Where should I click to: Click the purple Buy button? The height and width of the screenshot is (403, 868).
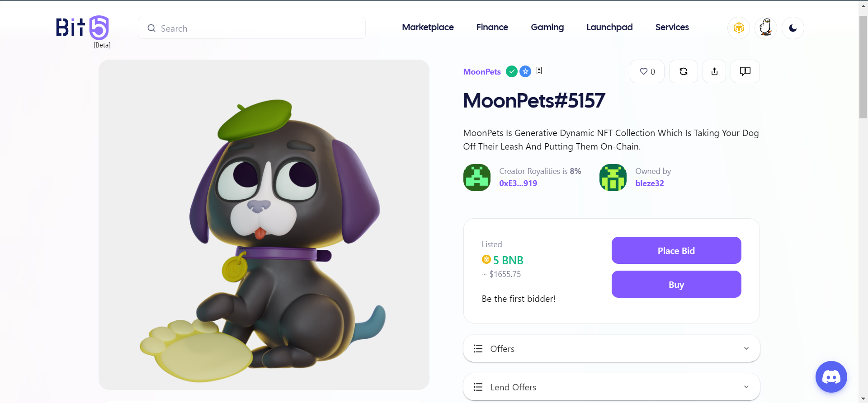point(676,284)
